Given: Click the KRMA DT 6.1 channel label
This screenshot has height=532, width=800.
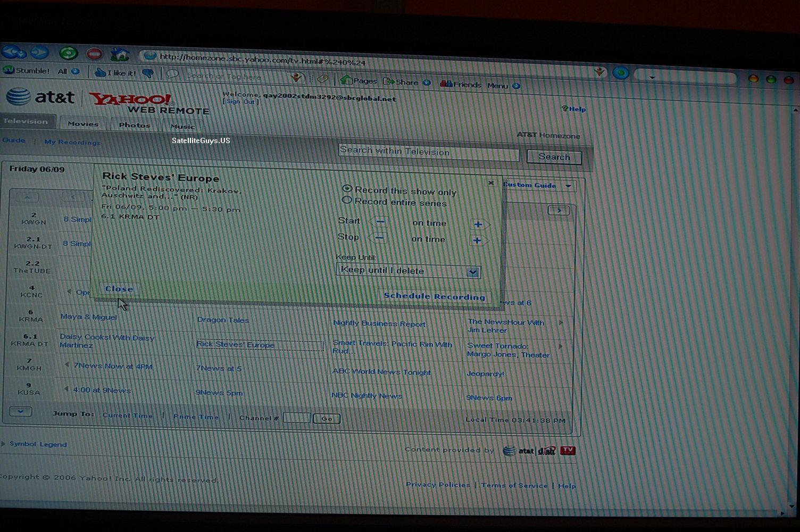Looking at the screenshot, I should tap(30, 340).
